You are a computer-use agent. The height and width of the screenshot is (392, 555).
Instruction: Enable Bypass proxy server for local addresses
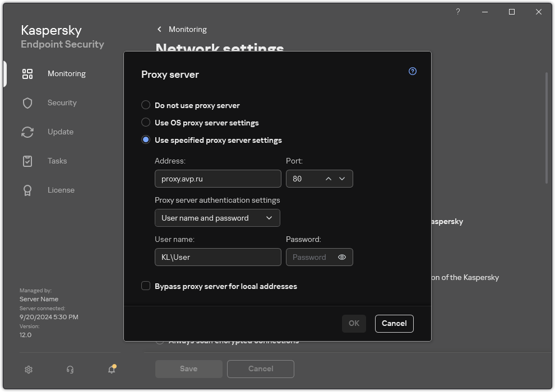point(146,286)
